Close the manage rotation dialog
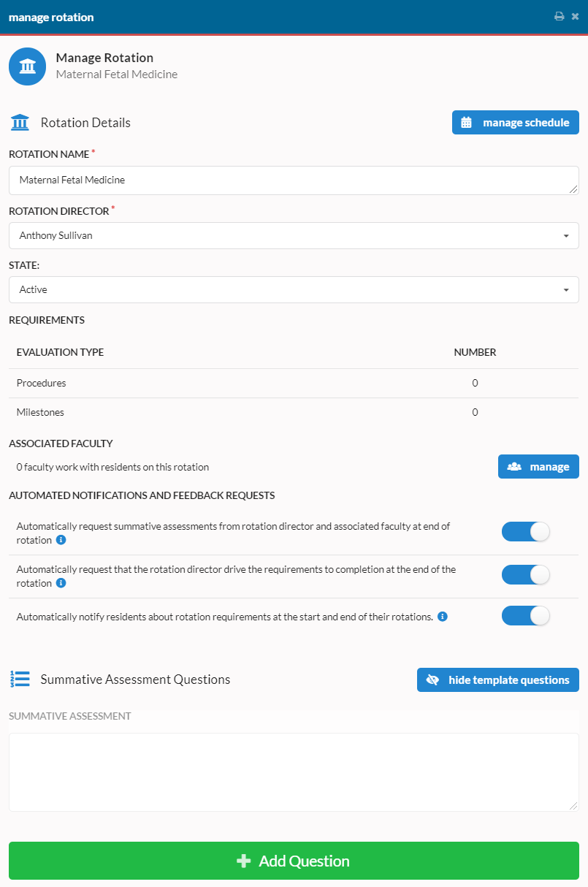588x887 pixels. click(x=575, y=16)
